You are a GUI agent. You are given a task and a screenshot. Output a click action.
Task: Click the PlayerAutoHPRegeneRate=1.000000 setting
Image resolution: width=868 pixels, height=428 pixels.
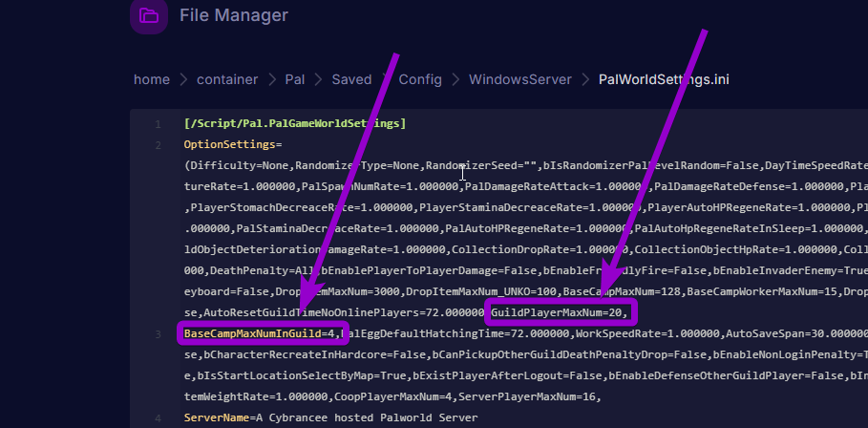[x=750, y=207]
